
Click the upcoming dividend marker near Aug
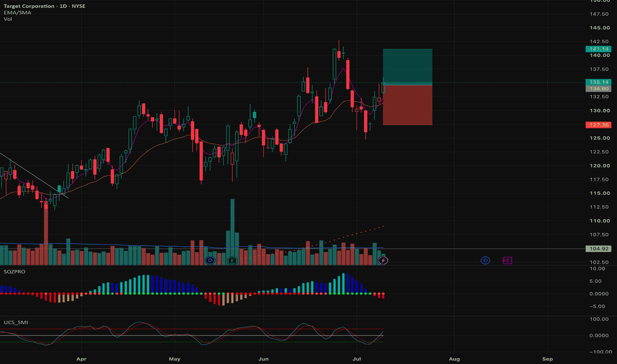point(485,261)
